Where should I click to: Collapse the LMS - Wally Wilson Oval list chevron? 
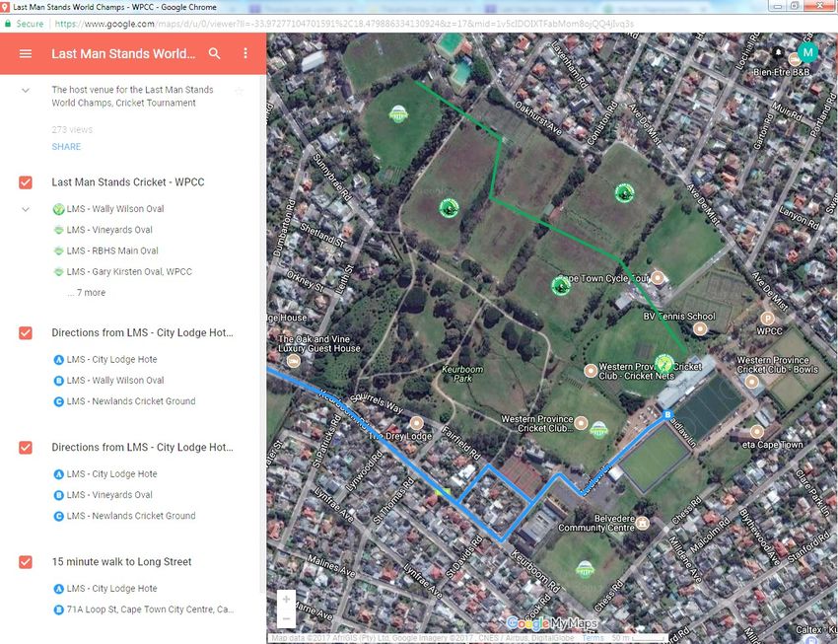point(25,209)
